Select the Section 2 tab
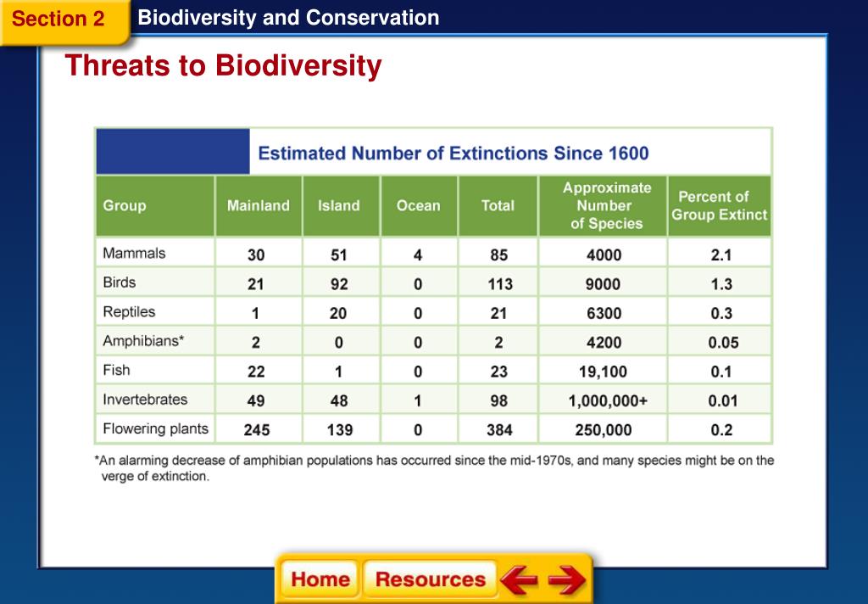 [x=64, y=20]
